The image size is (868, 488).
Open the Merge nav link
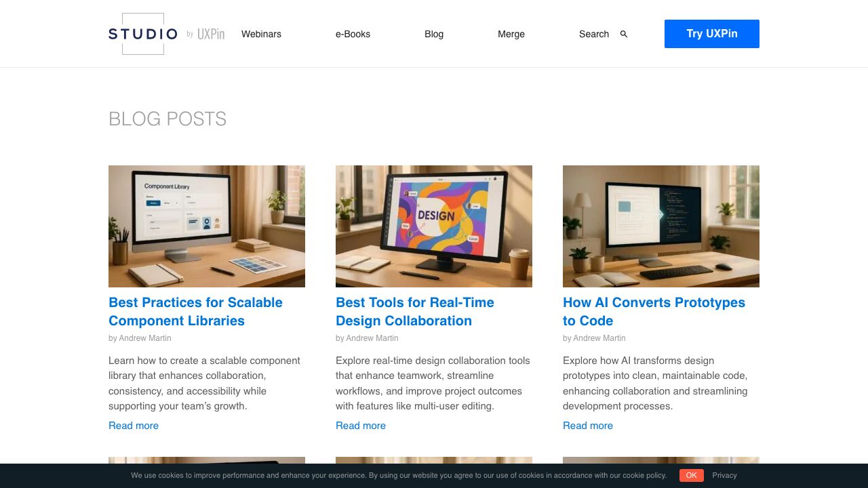pos(511,34)
